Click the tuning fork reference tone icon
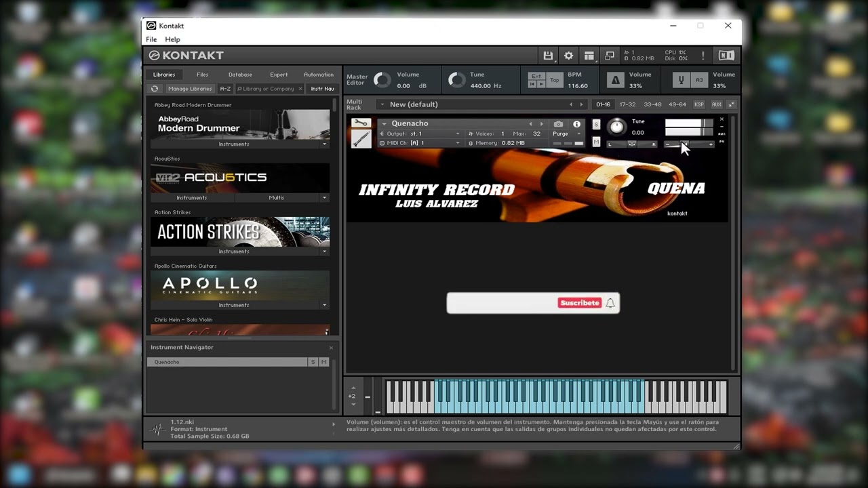The image size is (868, 488). pos(682,80)
